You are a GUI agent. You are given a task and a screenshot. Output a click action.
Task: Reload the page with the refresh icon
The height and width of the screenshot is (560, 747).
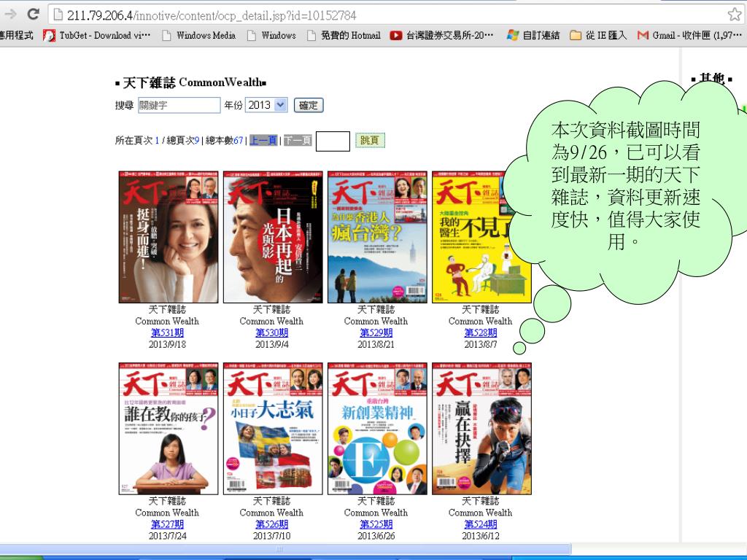coord(33,15)
